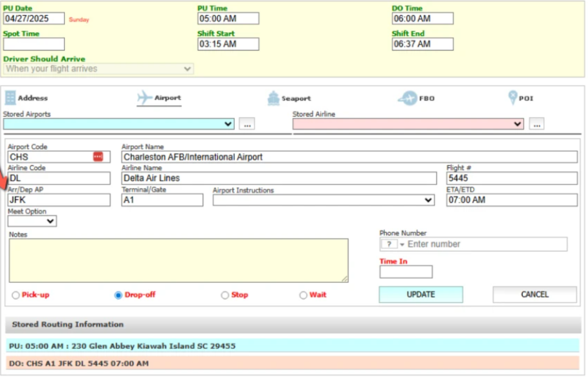The height and width of the screenshot is (378, 588).
Task: Select the Stop radio button
Action: [225, 295]
